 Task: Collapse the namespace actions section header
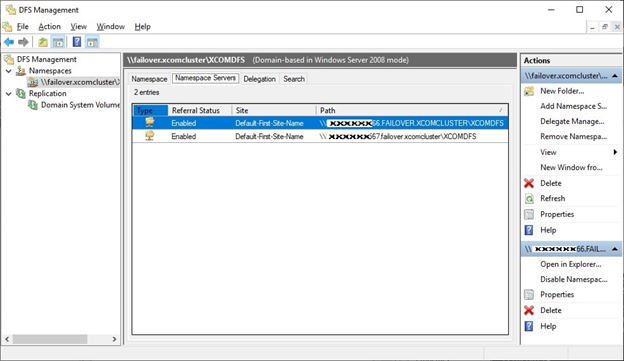(x=615, y=76)
